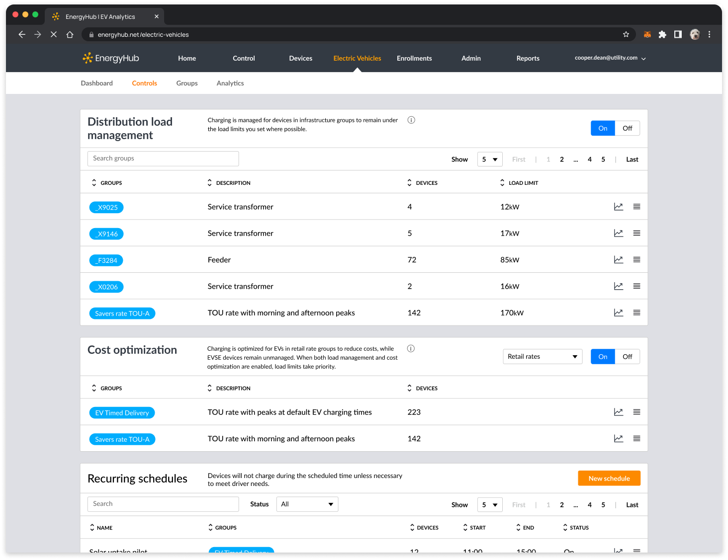The image size is (728, 560).
Task: Open row menu for _X0206 group
Action: pos(637,286)
